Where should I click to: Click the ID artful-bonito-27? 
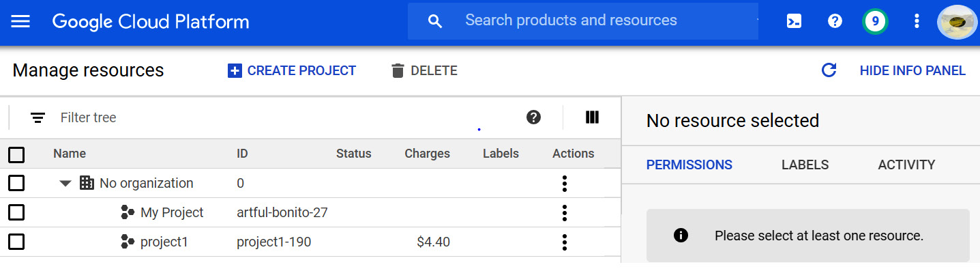click(x=282, y=212)
